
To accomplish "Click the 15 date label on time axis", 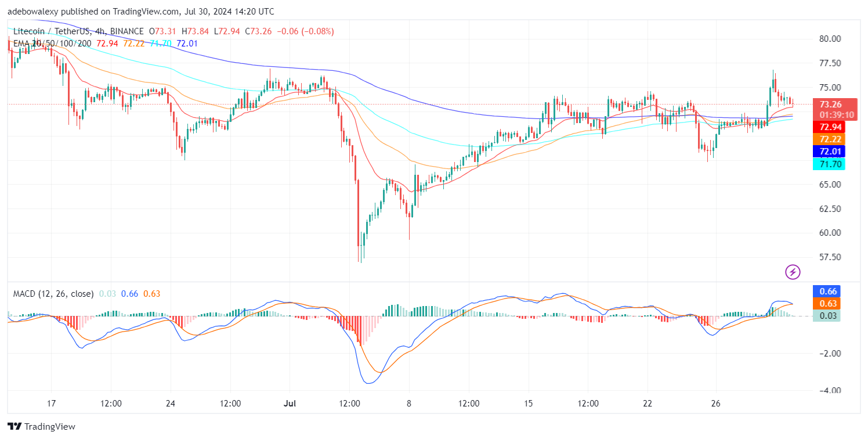I will click(x=529, y=404).
